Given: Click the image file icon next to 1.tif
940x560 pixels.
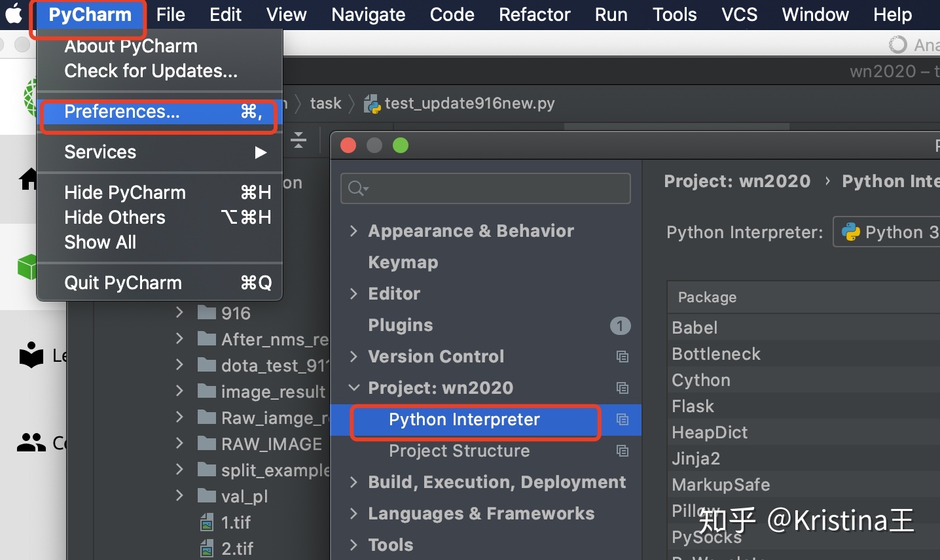Looking at the screenshot, I should pos(205,522).
